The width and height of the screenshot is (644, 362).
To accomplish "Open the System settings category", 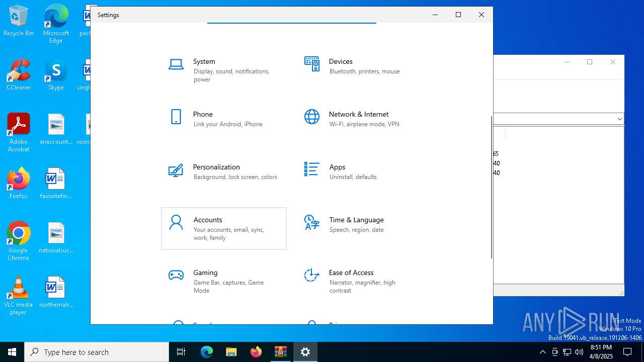I will [224, 70].
